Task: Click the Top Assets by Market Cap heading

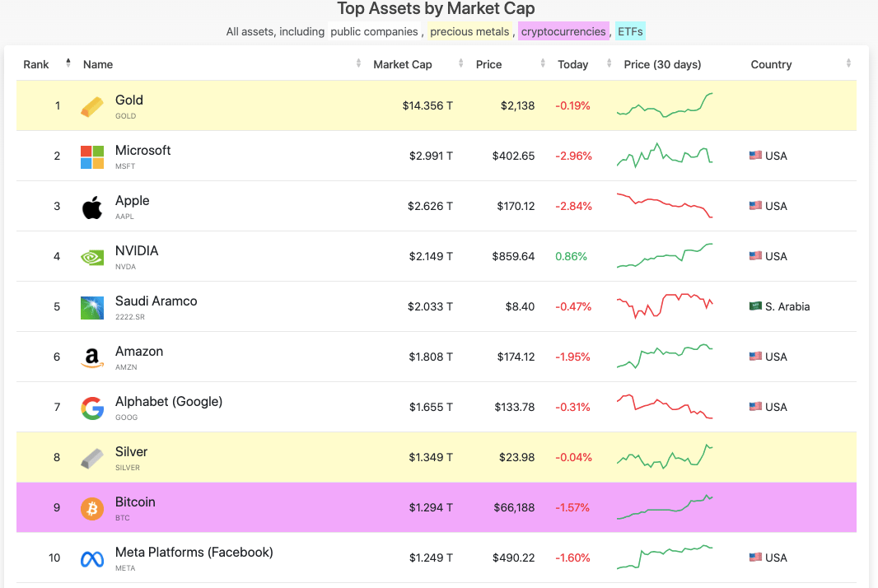Action: [436, 8]
